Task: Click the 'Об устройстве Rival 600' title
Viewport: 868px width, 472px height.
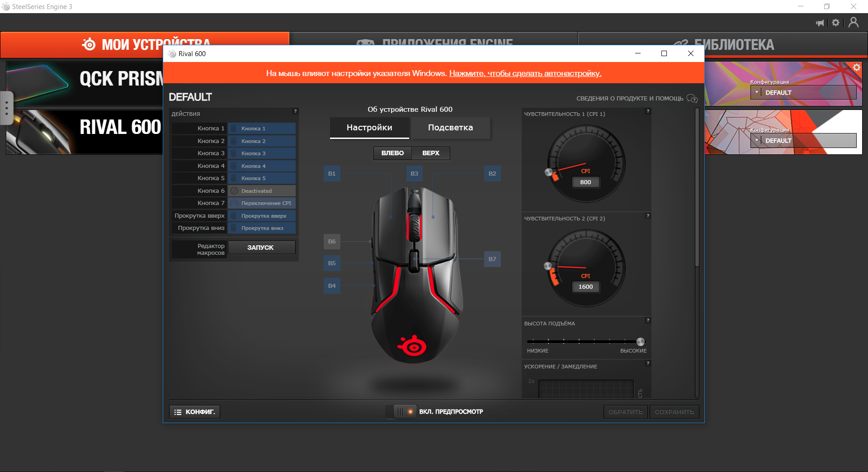Action: (x=410, y=110)
